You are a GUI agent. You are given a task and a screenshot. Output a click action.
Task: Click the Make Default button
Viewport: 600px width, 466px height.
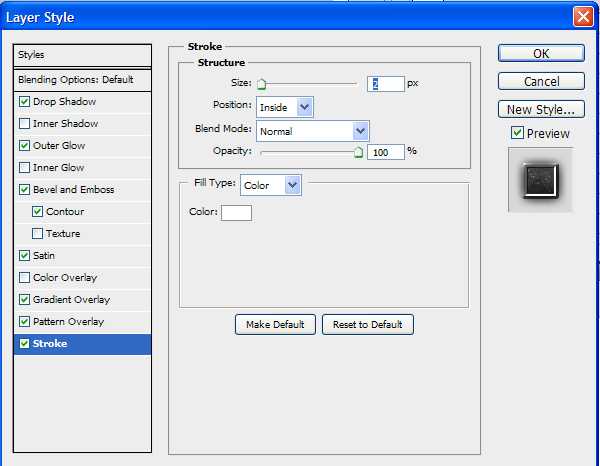click(275, 324)
